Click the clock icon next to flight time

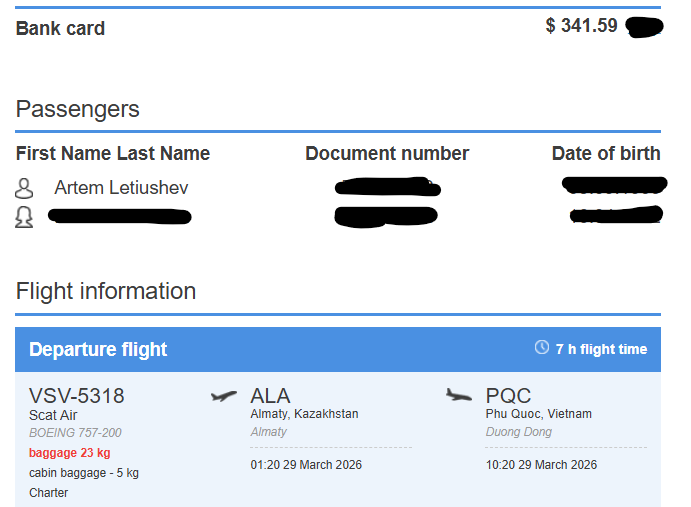pyautogui.click(x=542, y=347)
